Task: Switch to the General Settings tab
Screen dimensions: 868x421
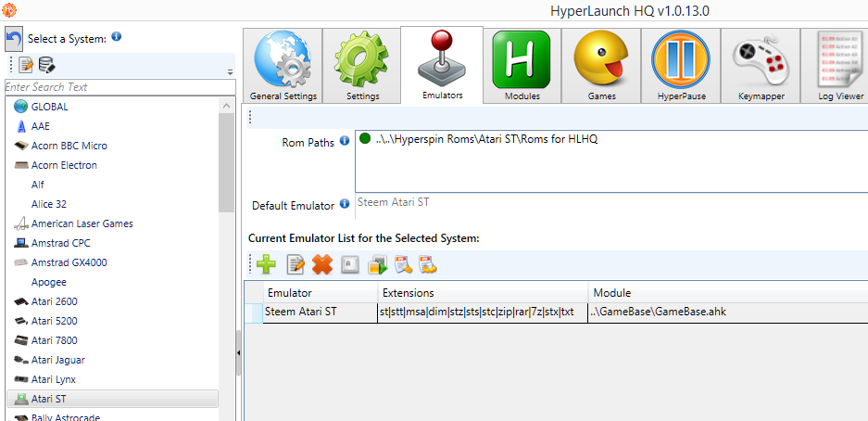Action: click(283, 66)
